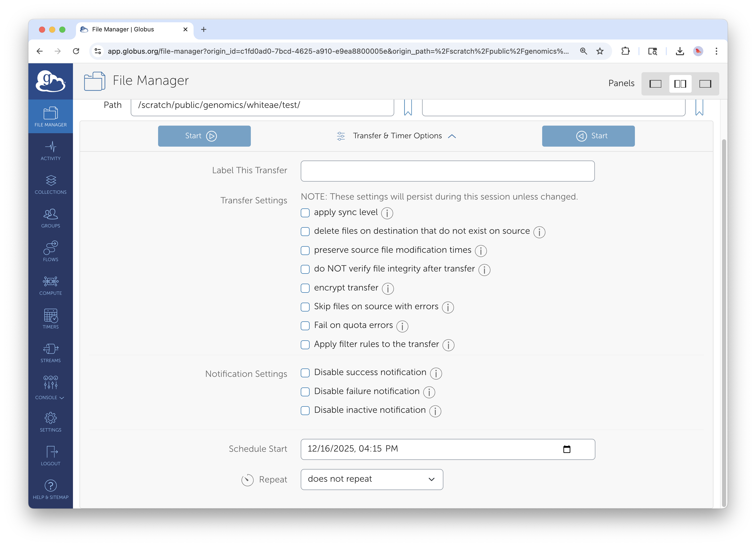
Task: Open the Timers page
Action: pos(51,319)
